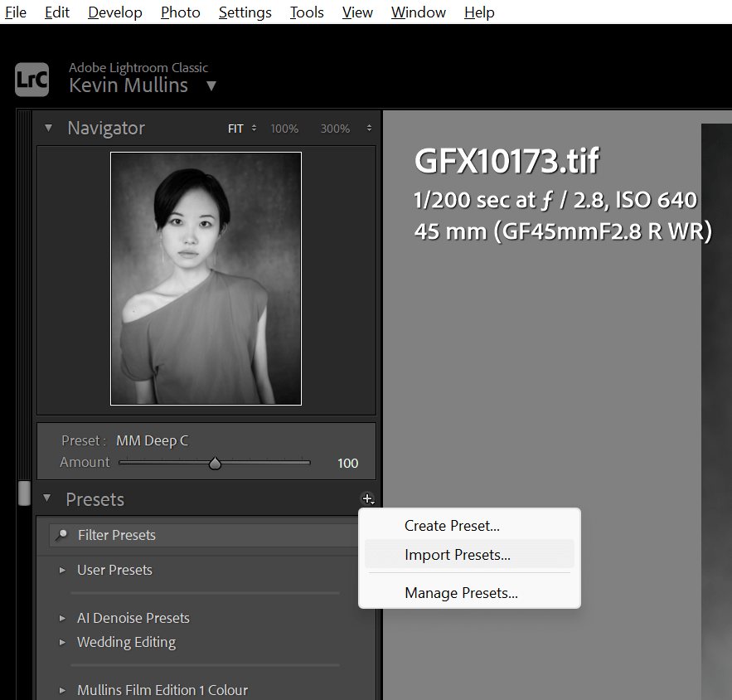The width and height of the screenshot is (732, 700).
Task: Select the 100% zoom level
Action: coord(284,129)
